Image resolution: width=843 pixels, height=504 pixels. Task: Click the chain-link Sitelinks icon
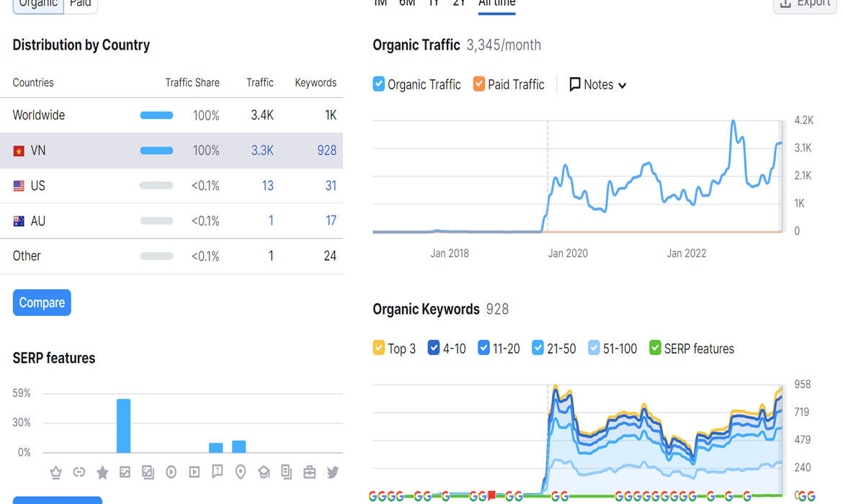click(x=79, y=472)
